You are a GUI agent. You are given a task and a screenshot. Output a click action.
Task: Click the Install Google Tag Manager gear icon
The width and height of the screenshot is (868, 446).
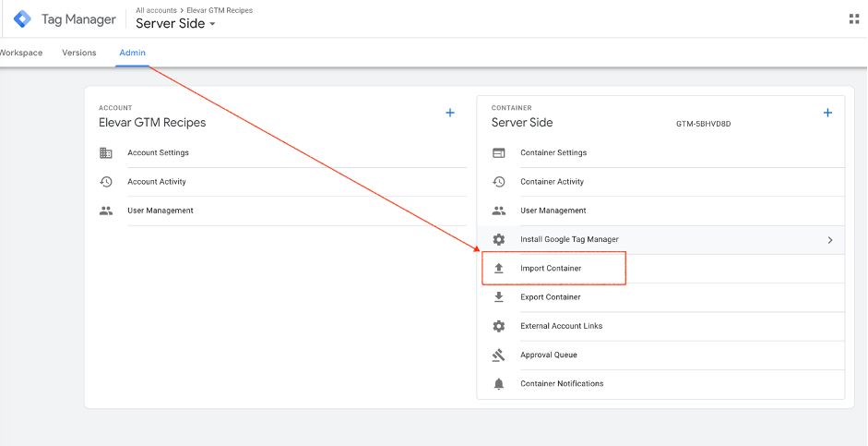(499, 239)
